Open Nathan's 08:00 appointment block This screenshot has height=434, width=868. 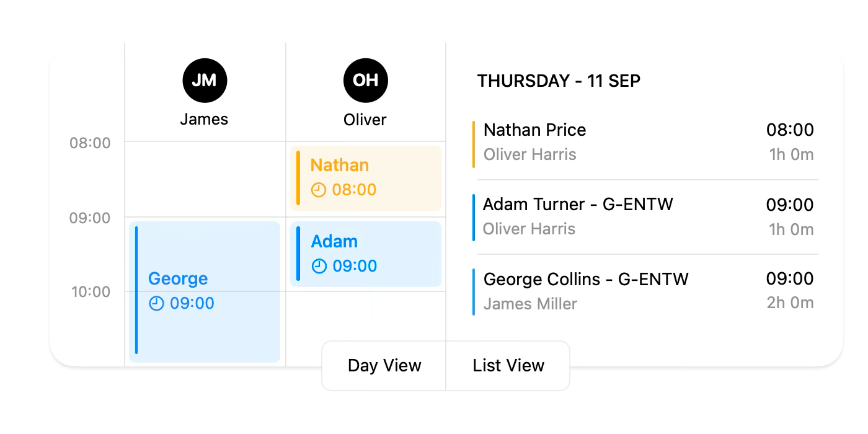pyautogui.click(x=366, y=177)
